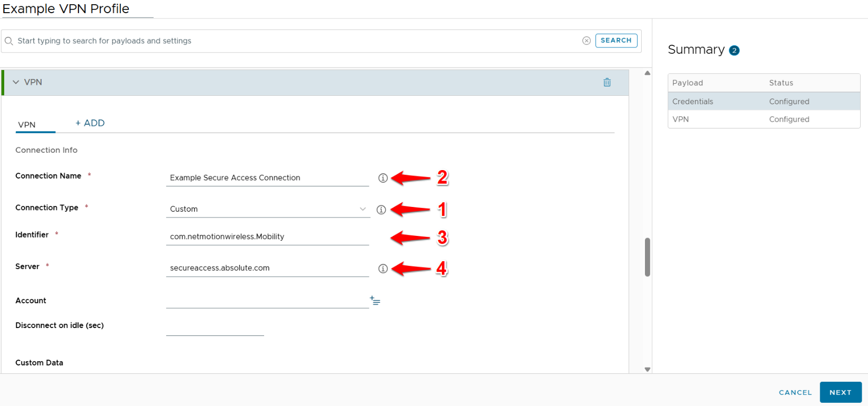Insert lookup value for Account field

pos(375,301)
